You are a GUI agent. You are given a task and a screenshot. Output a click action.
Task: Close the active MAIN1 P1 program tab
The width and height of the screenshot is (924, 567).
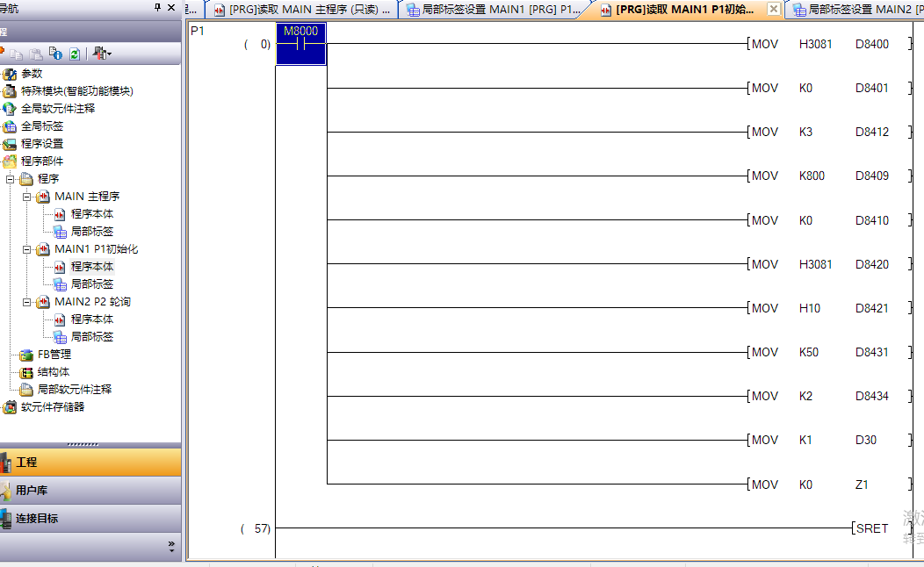click(773, 9)
